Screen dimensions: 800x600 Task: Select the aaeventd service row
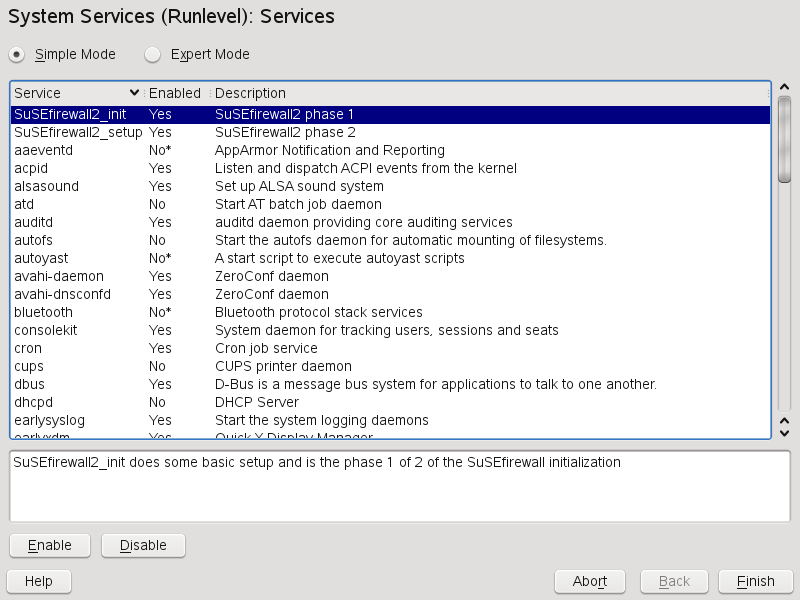[390, 150]
